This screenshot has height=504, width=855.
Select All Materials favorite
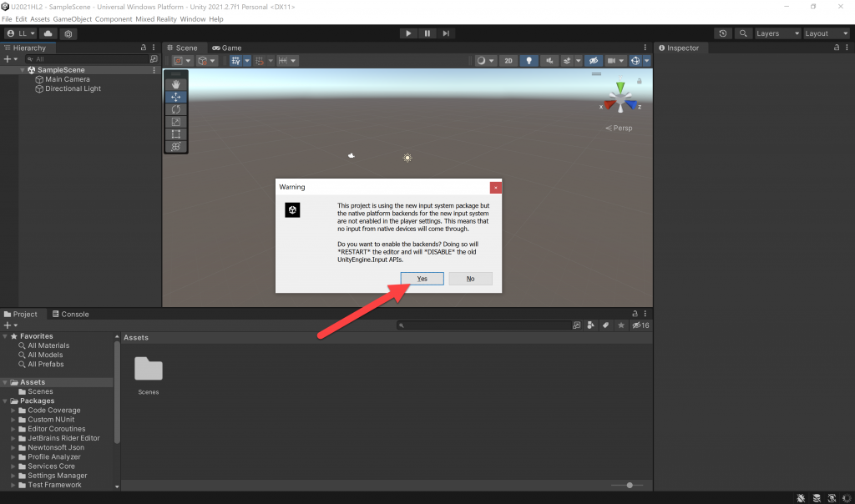tap(48, 345)
